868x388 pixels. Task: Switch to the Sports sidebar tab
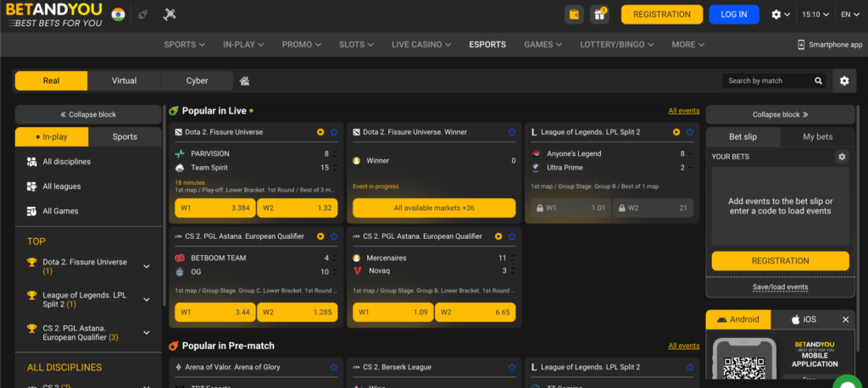(125, 136)
